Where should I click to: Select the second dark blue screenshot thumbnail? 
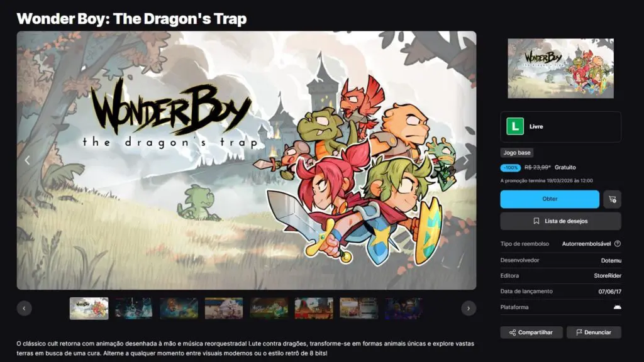click(x=134, y=309)
